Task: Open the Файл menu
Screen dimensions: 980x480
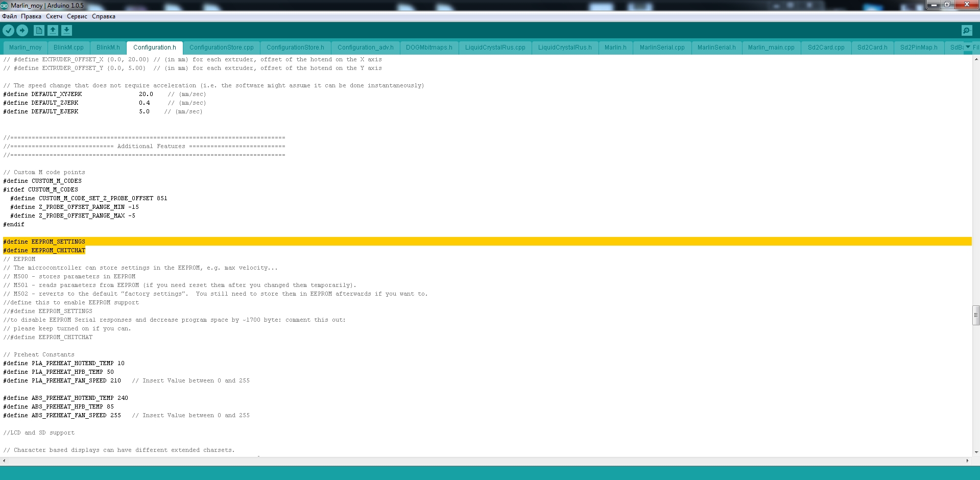Action: tap(9, 16)
